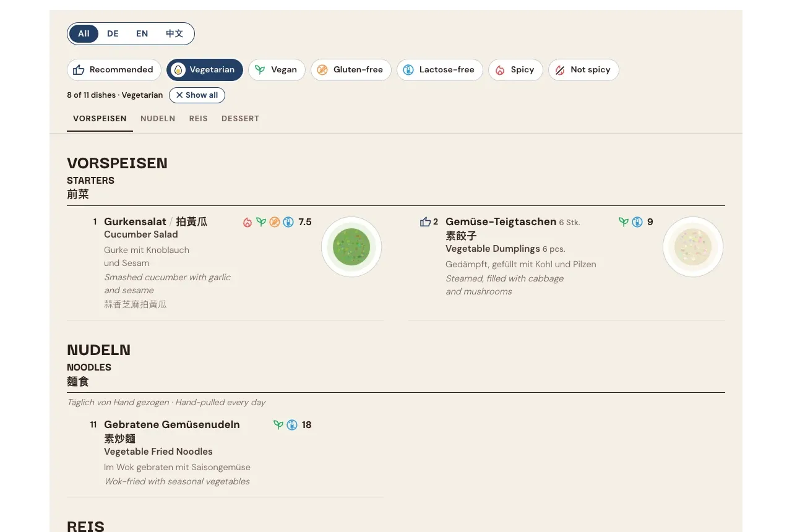Screen dimensions: 792x532
Task: Open the Gurkensalat dish photo
Action: click(x=351, y=247)
